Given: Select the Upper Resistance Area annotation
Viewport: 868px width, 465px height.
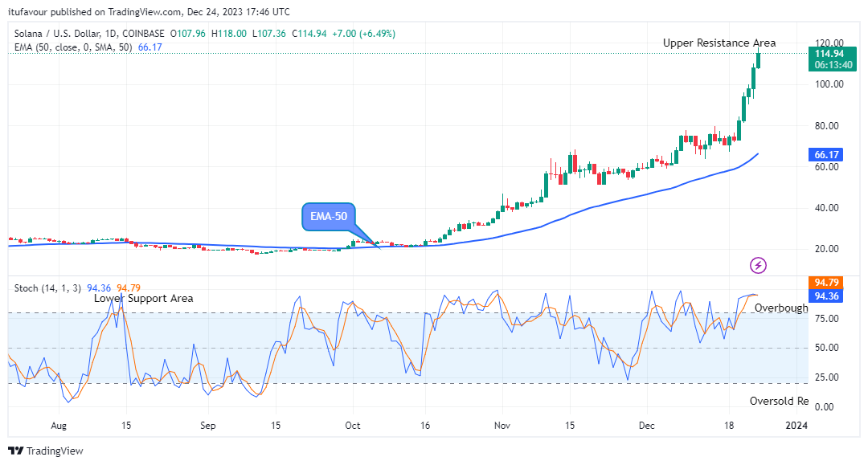Looking at the screenshot, I should (x=719, y=43).
